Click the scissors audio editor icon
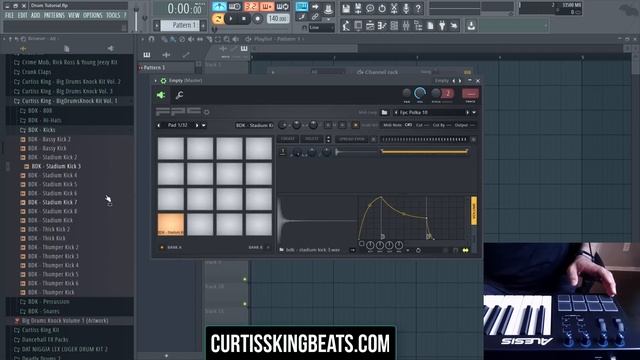Image resolution: width=640 pixels, height=360 pixels. point(394,8)
